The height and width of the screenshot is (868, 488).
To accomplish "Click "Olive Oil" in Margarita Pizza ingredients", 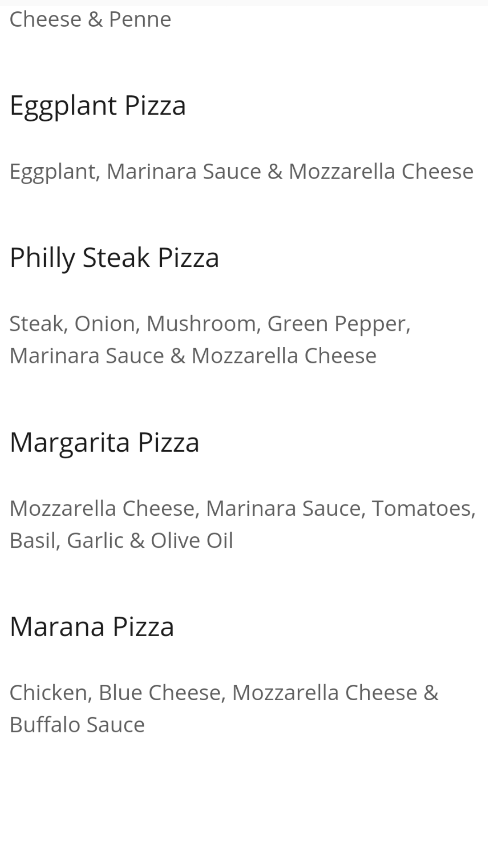I will [192, 540].
